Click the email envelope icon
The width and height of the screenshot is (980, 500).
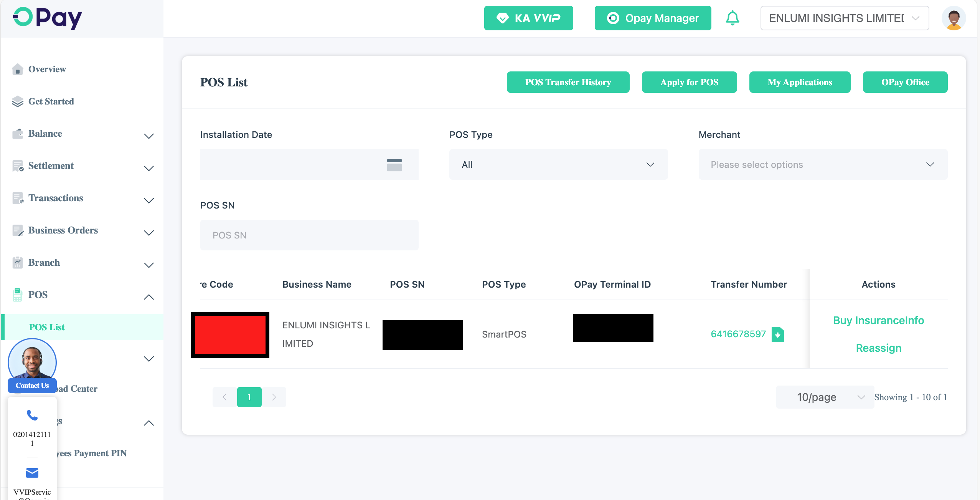[32, 473]
